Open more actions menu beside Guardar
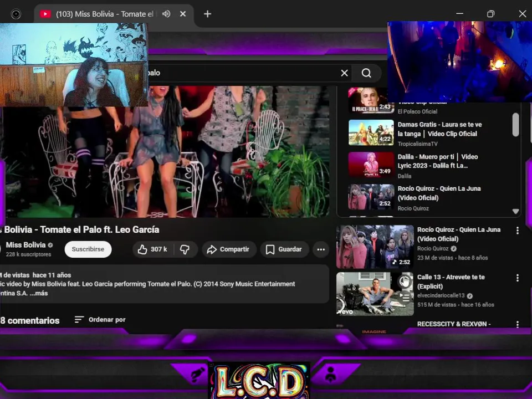This screenshot has height=399, width=532. click(x=321, y=249)
